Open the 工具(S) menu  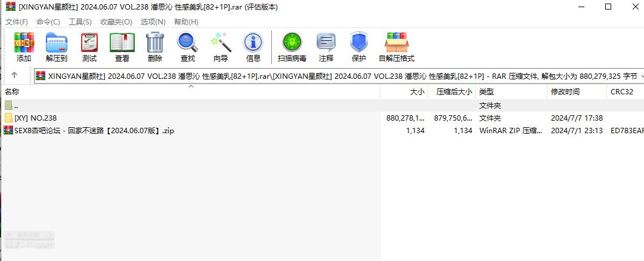click(x=80, y=22)
